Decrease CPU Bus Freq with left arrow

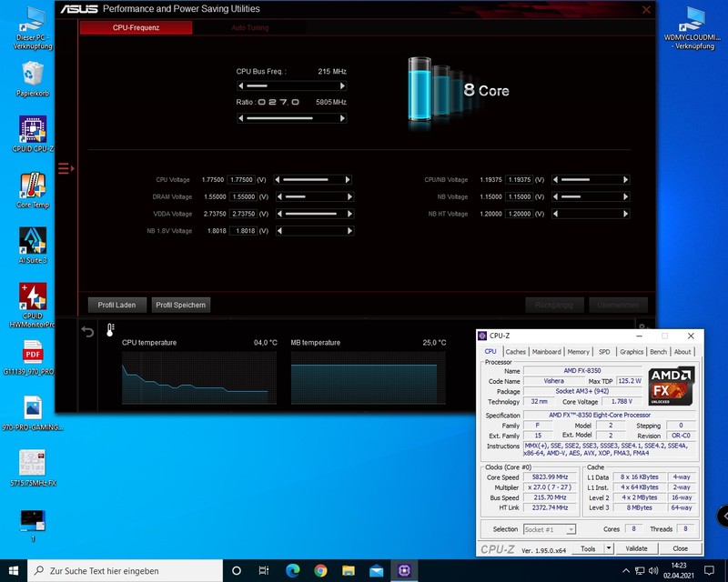[x=240, y=85]
